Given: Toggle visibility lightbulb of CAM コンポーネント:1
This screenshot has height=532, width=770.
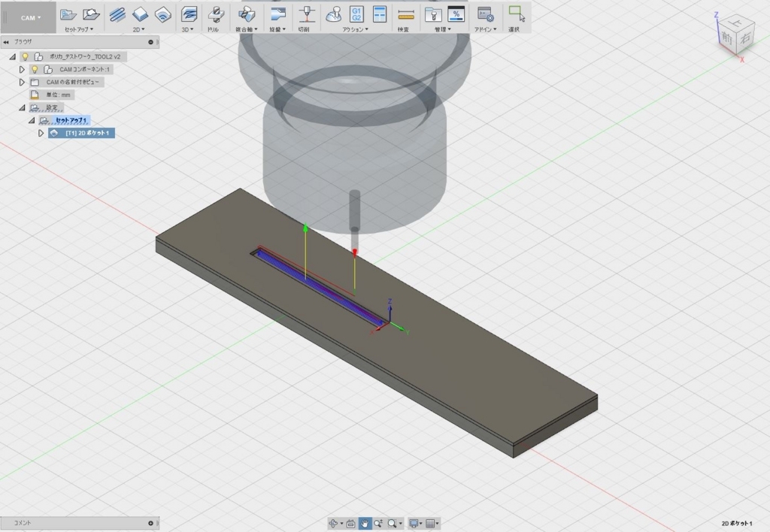Looking at the screenshot, I should 35,69.
